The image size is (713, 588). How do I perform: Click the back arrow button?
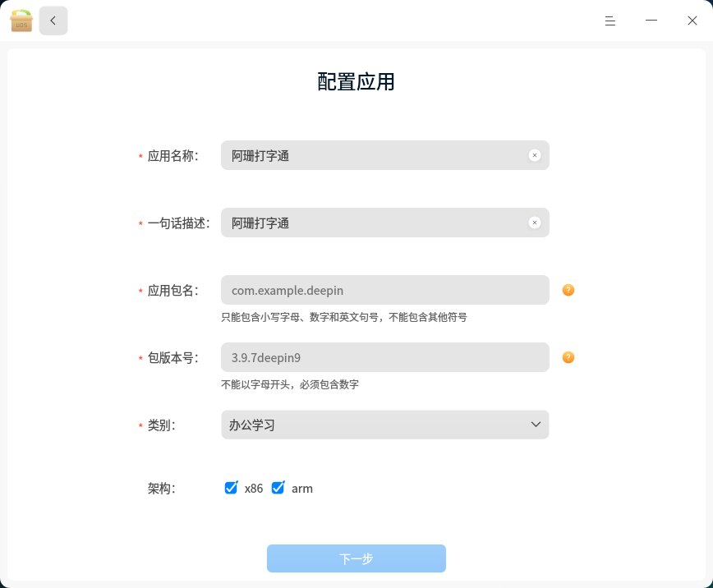click(x=53, y=21)
